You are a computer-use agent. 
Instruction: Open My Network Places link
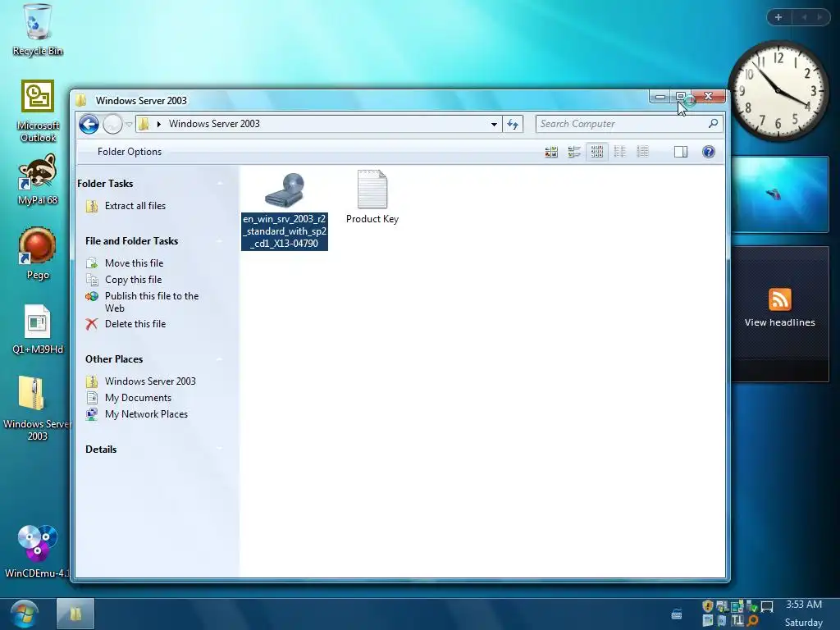coord(146,414)
